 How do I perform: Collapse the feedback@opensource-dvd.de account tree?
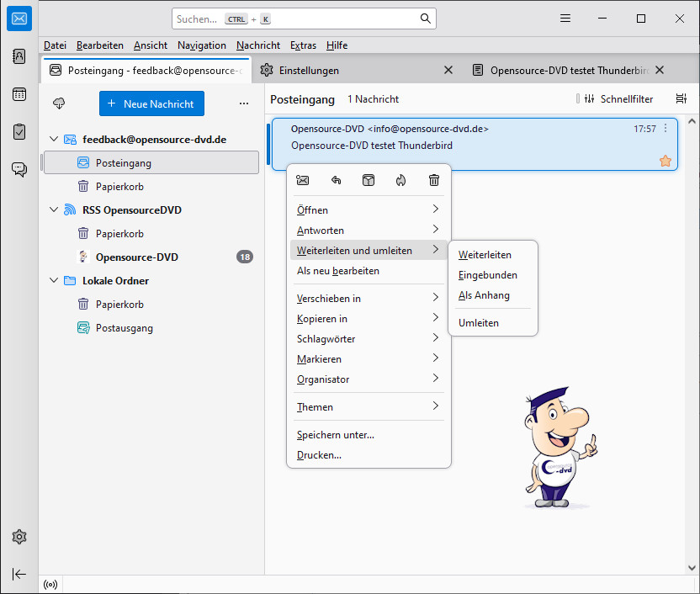pyautogui.click(x=55, y=140)
